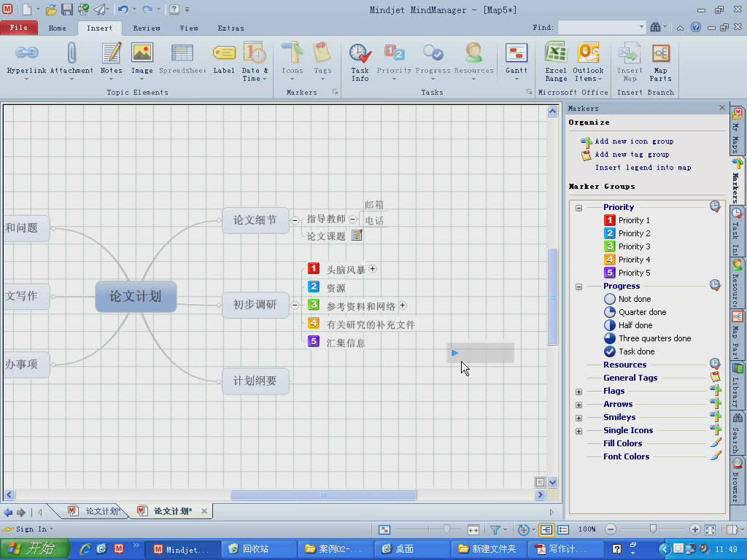Viewport: 747px width, 560px height.
Task: Click the fit map icon in status bar
Action: pos(711,529)
